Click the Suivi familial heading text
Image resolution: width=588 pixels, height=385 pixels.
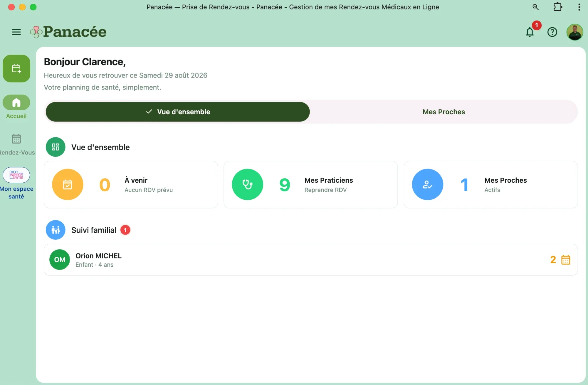click(x=94, y=230)
